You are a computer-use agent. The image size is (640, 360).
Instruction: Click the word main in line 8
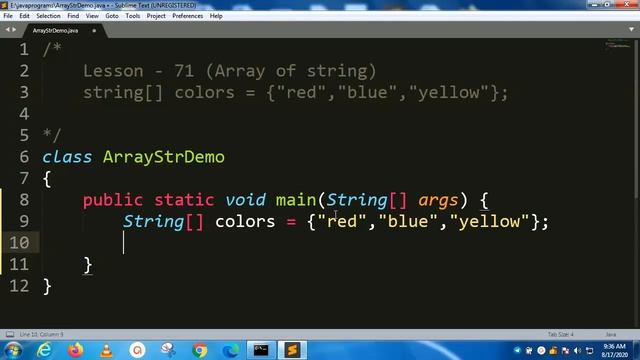[x=296, y=200]
